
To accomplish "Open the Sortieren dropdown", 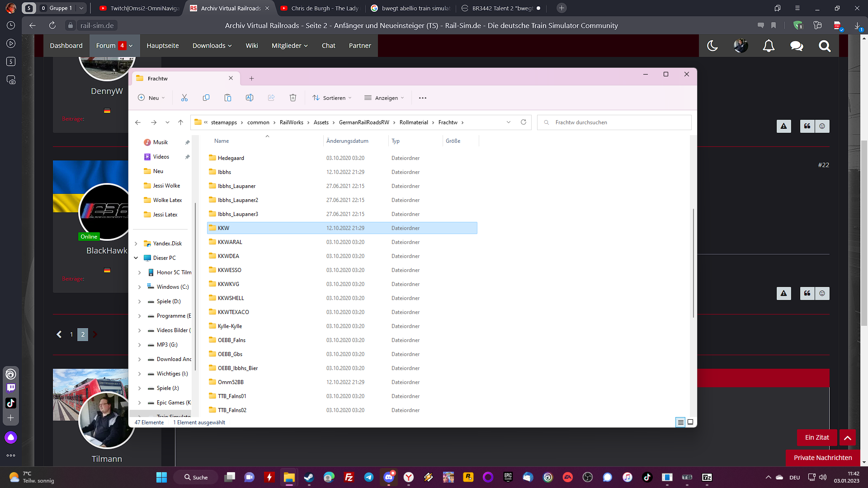I will (x=332, y=98).
